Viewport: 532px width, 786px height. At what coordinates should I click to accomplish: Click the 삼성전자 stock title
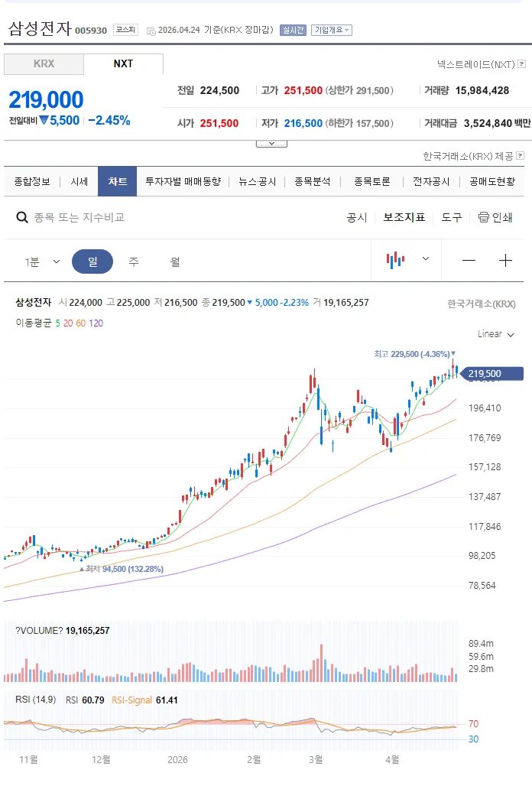click(40, 28)
